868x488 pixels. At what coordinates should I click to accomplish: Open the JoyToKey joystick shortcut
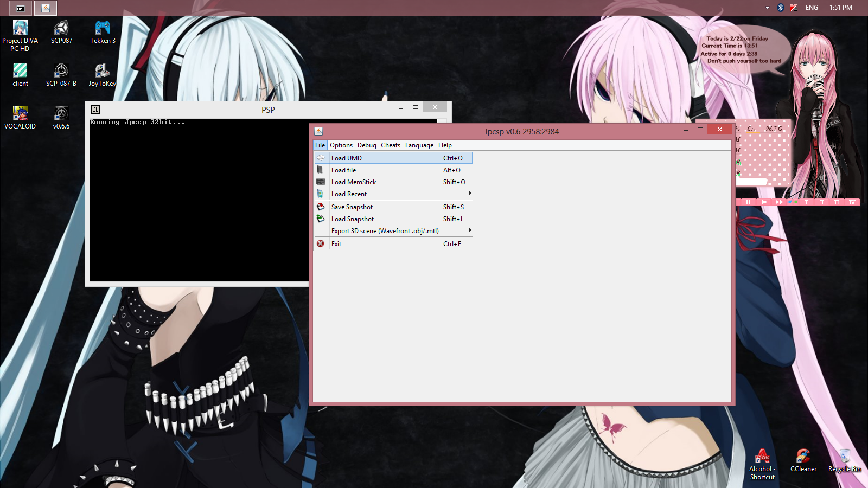coord(103,75)
